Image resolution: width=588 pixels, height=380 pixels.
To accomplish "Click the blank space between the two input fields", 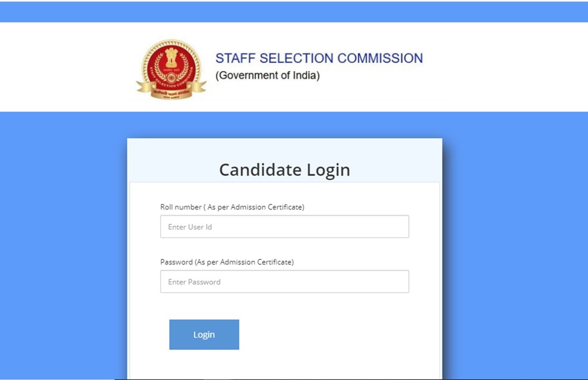I will tap(284, 249).
